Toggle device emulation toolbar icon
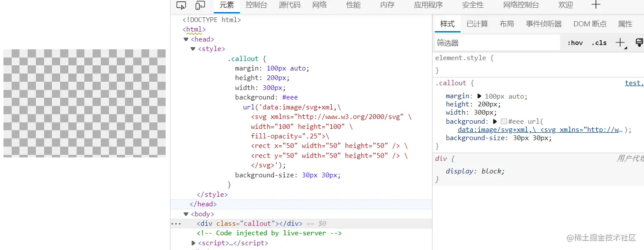 (x=200, y=5)
